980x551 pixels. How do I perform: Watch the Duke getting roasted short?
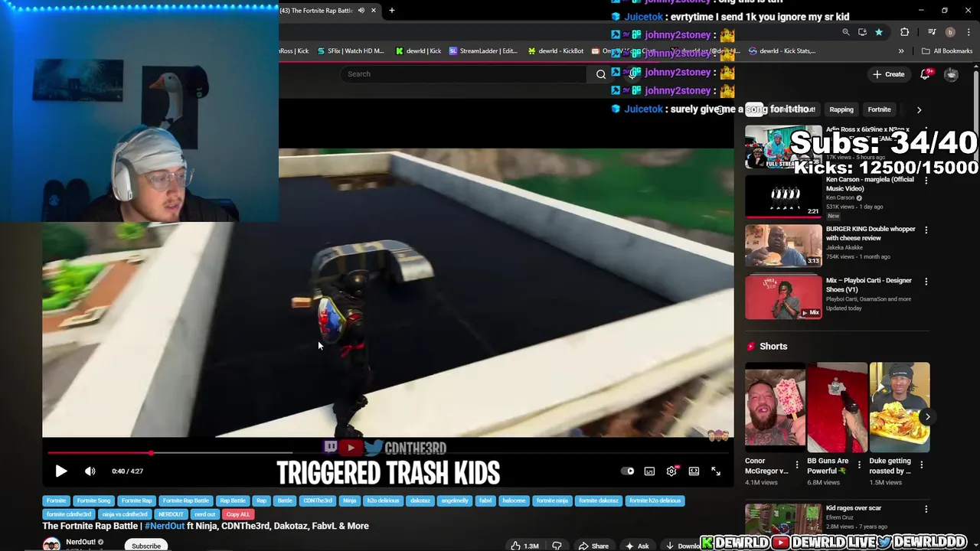point(900,407)
